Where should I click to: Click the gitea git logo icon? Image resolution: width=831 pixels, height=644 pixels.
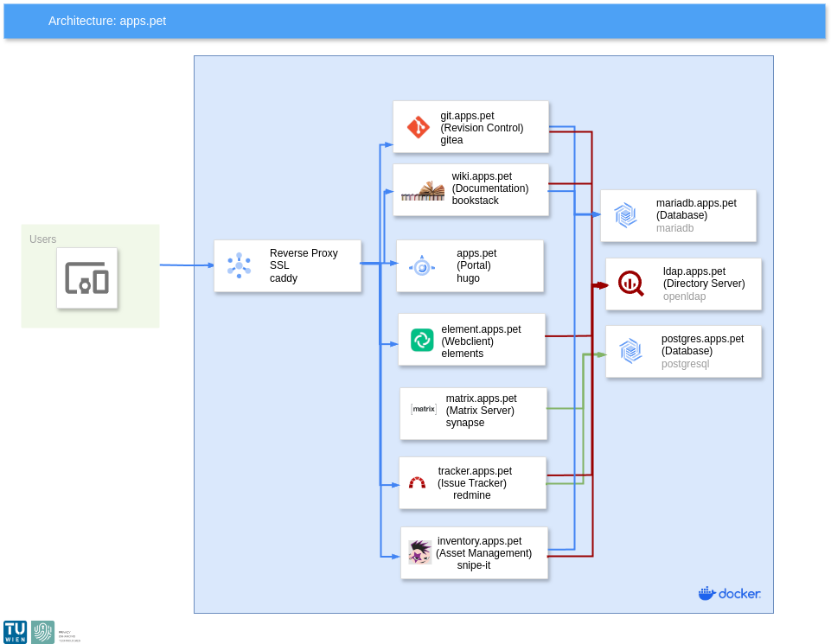[419, 127]
